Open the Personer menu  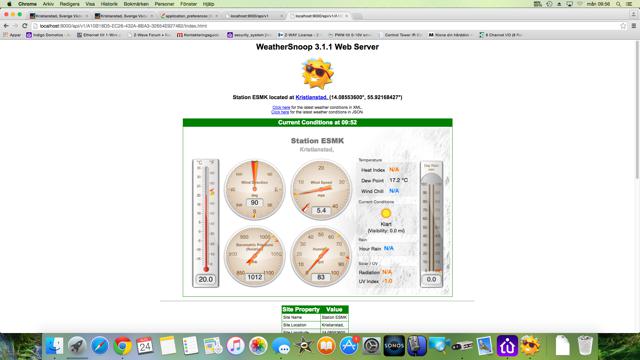[x=164, y=4]
